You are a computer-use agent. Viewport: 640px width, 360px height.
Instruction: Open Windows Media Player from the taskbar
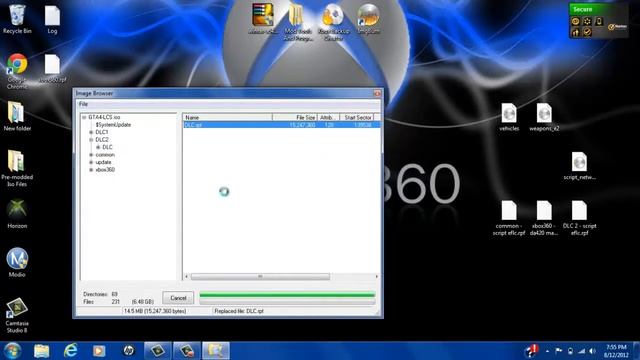(99, 351)
